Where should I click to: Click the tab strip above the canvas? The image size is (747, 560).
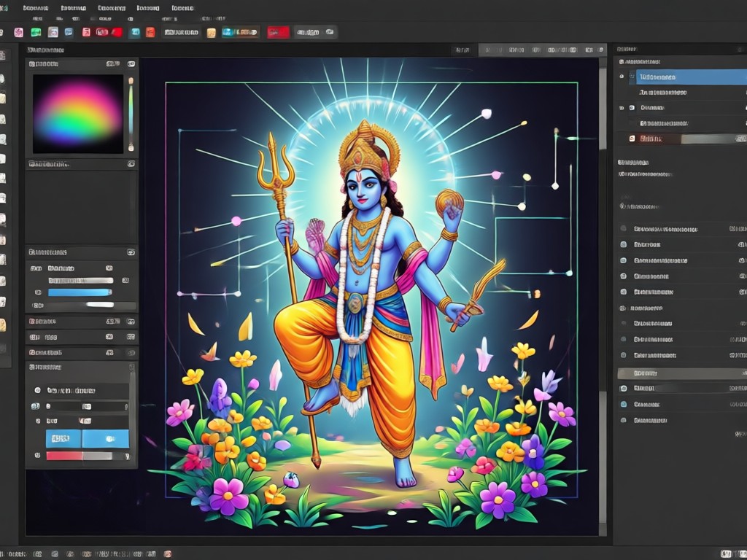click(x=542, y=50)
